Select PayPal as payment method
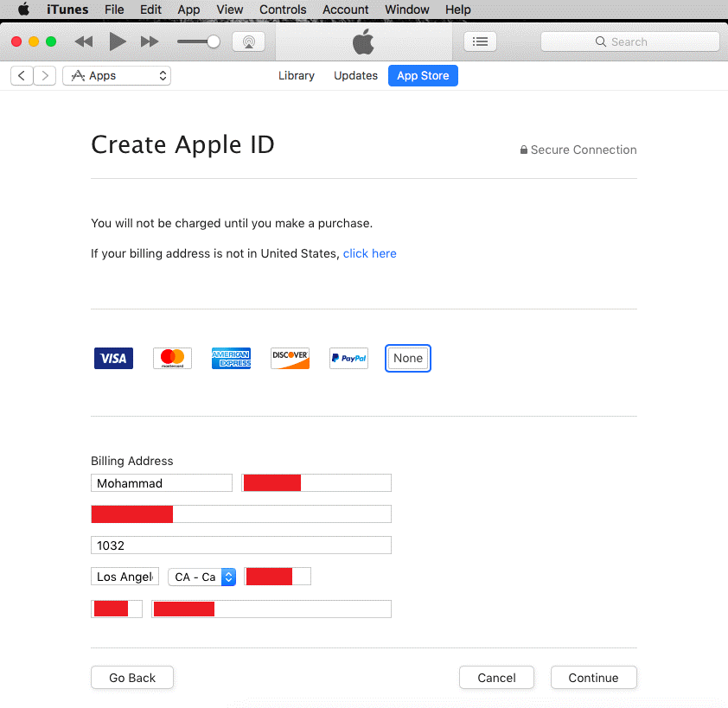The image size is (728, 708). pyautogui.click(x=348, y=359)
